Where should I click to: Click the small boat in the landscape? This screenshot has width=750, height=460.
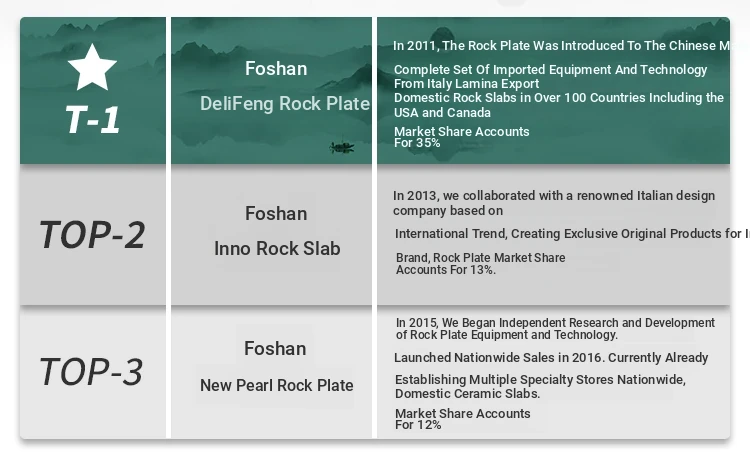pos(342,148)
